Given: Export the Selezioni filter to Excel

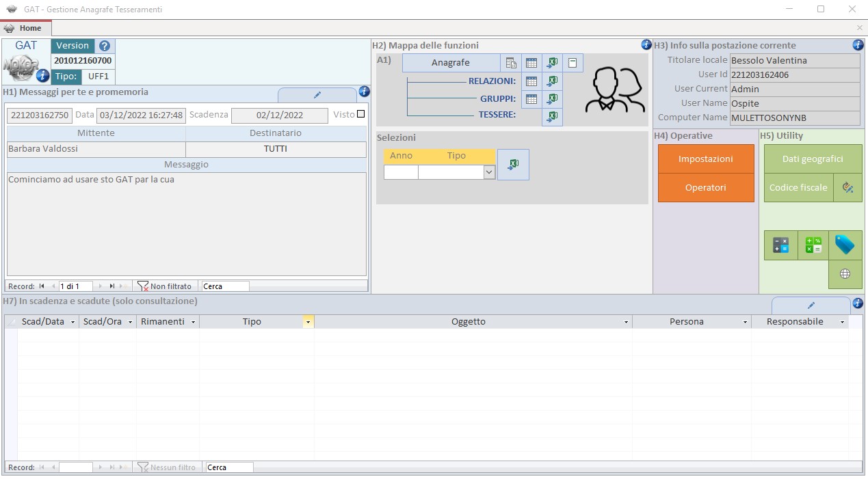Looking at the screenshot, I should click(513, 165).
